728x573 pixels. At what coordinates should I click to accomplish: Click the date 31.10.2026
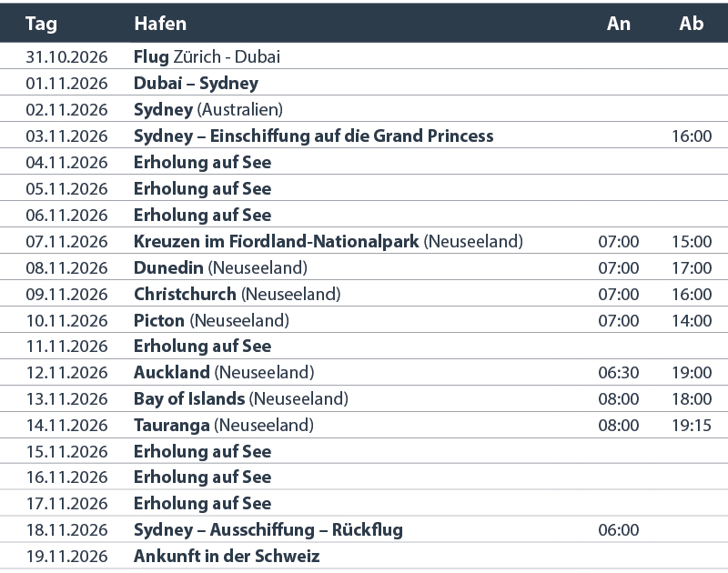pos(67,56)
